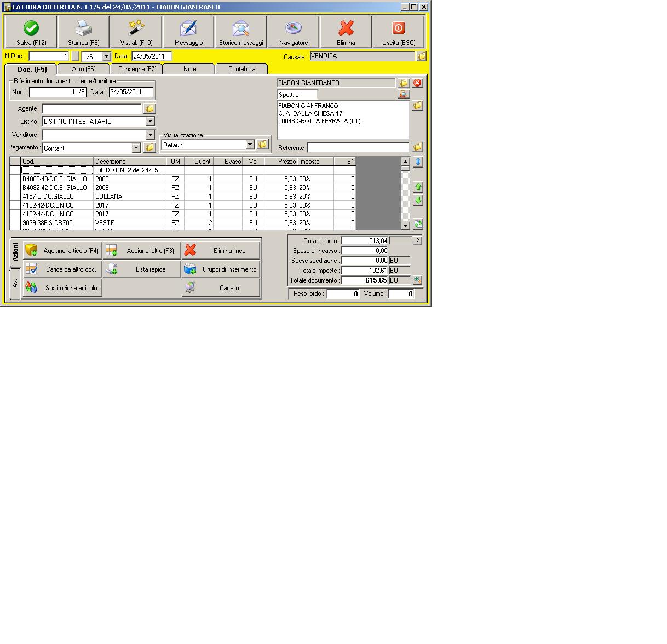Select row 4102-42-DC.UNICO code cell
This screenshot has height=644, width=667.
[57, 205]
